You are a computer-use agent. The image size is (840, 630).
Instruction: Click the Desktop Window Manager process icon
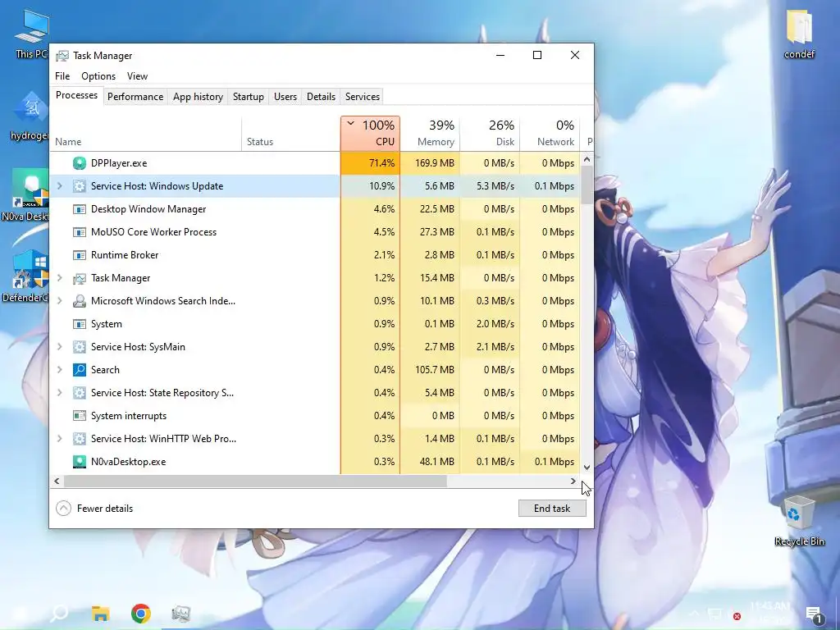pyautogui.click(x=80, y=209)
